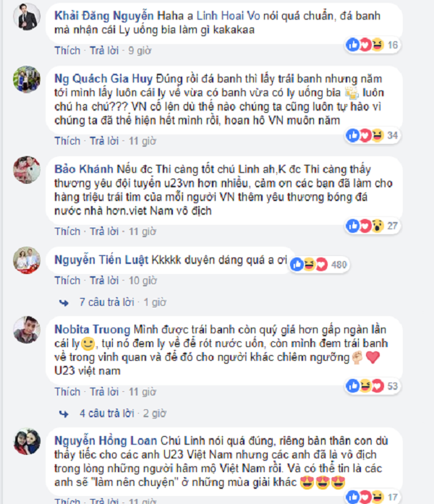Image resolution: width=434 pixels, height=504 pixels.
Task: Open Bảo Khánh's avatar picture
Action: point(27,170)
